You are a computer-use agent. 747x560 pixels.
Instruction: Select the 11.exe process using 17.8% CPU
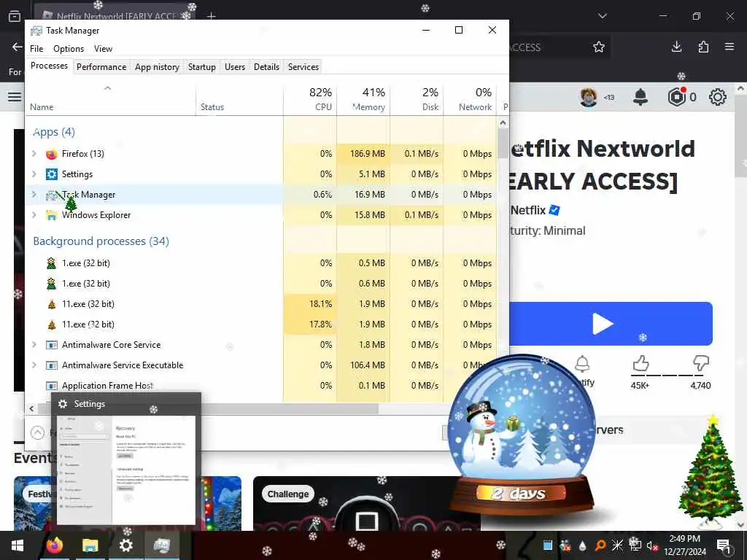[x=154, y=324]
